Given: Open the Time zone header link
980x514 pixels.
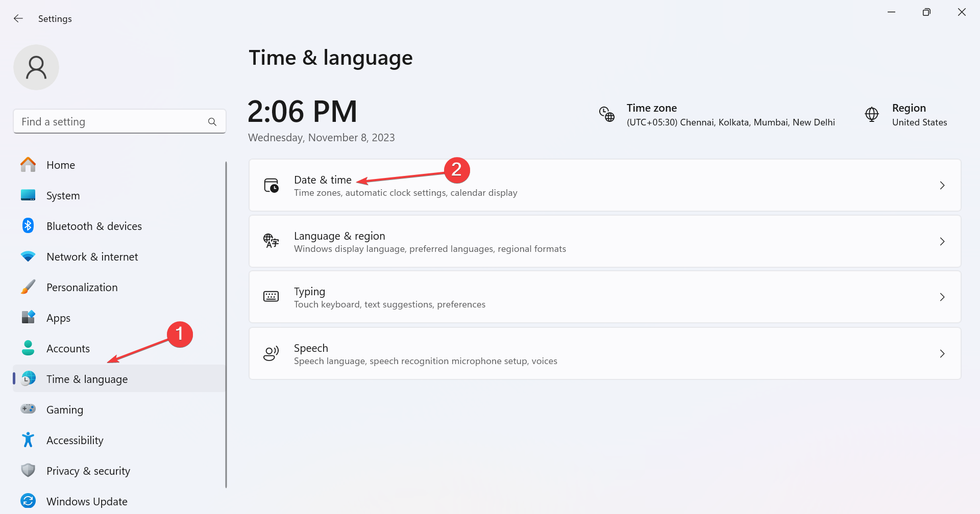Looking at the screenshot, I should (x=652, y=108).
